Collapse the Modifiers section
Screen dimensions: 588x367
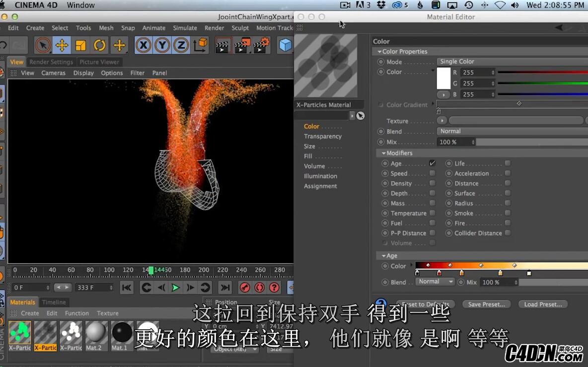[383, 153]
